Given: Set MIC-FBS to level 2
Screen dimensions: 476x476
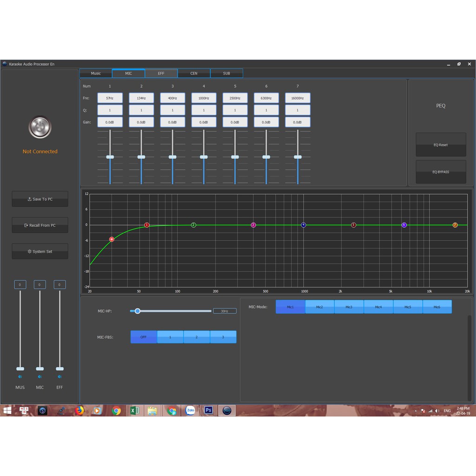Looking at the screenshot, I should pyautogui.click(x=197, y=337).
